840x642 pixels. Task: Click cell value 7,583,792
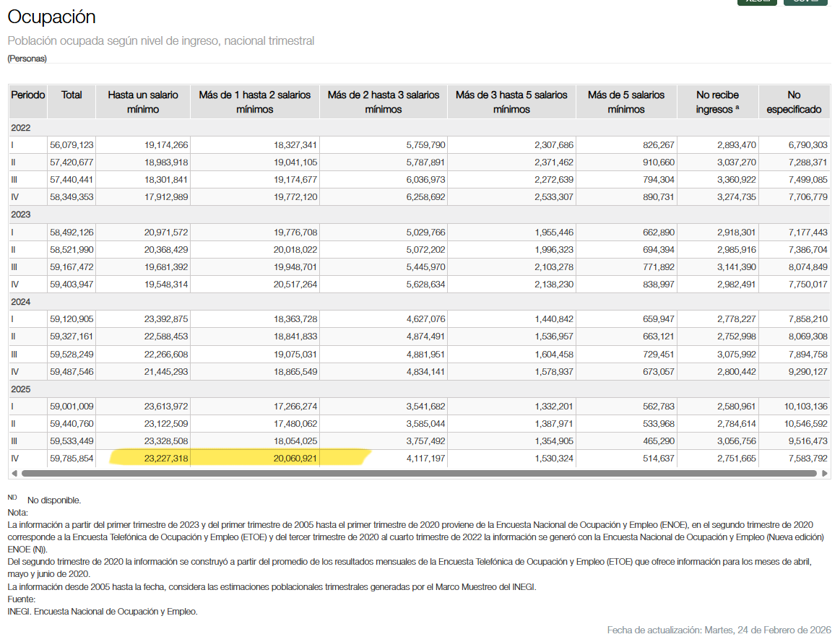coord(807,458)
